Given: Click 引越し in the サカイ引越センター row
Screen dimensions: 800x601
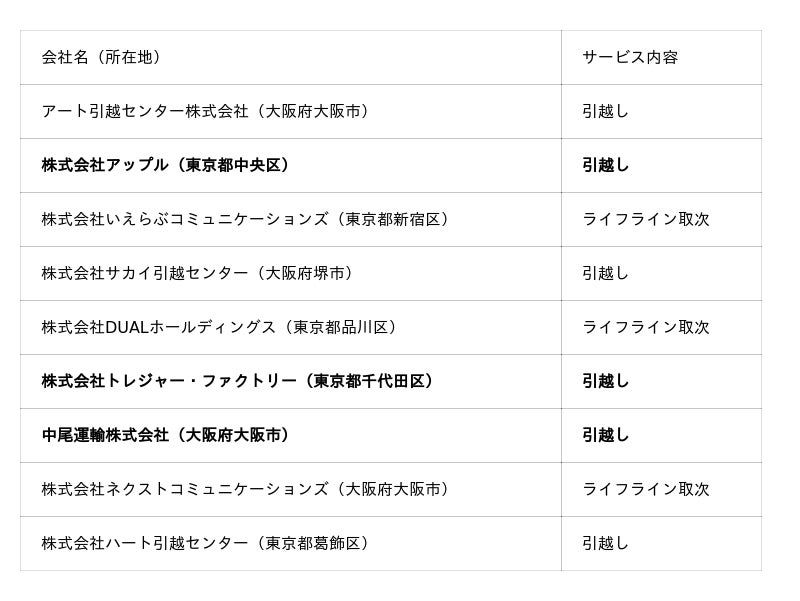Looking at the screenshot, I should [x=605, y=274].
